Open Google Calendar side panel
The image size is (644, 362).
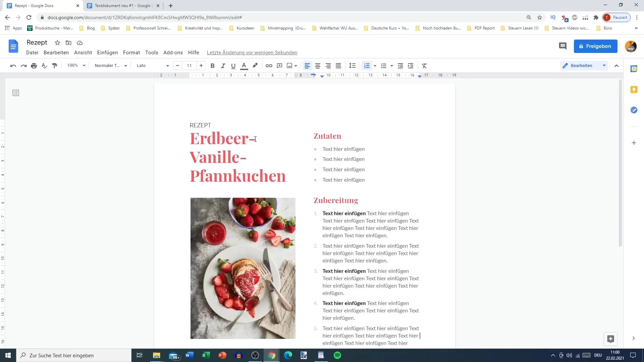pos(634,69)
